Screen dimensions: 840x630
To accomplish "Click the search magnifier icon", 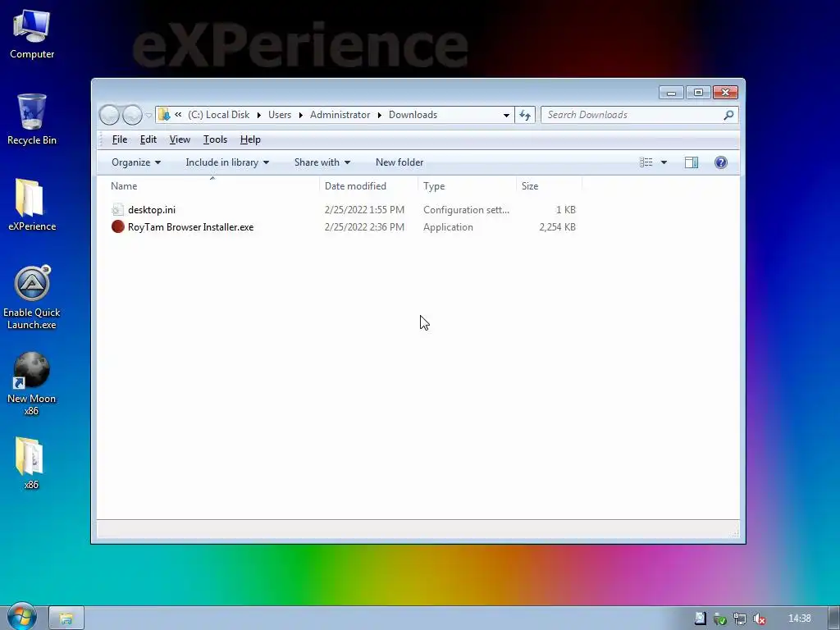I will click(x=728, y=115).
